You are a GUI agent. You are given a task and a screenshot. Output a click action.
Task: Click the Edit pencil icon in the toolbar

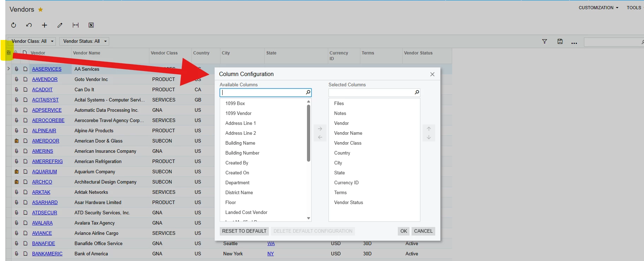click(60, 25)
